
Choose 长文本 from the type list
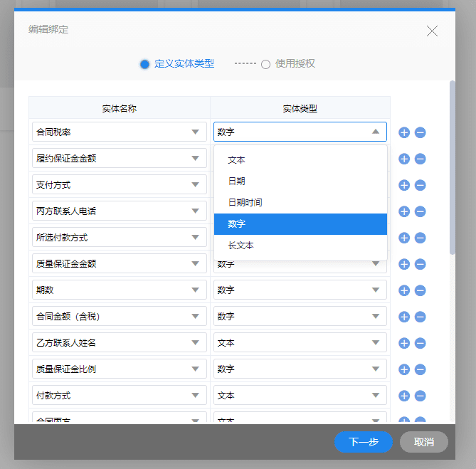tap(300, 246)
